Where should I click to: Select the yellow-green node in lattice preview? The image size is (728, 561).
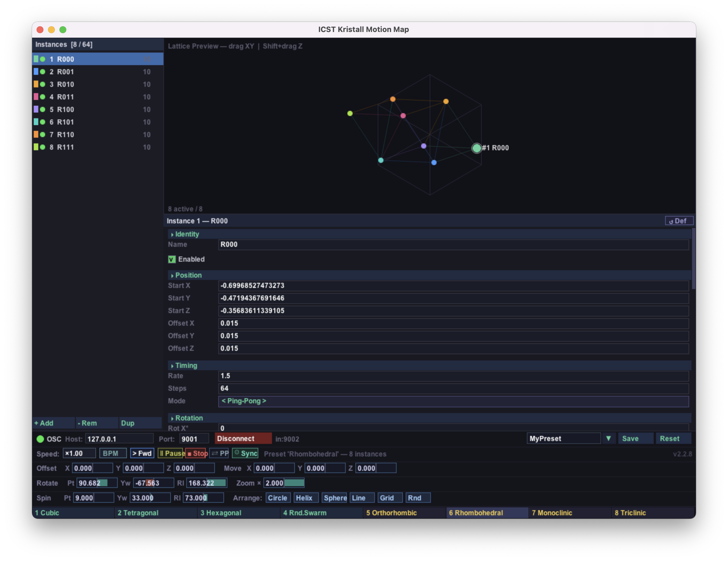point(350,113)
